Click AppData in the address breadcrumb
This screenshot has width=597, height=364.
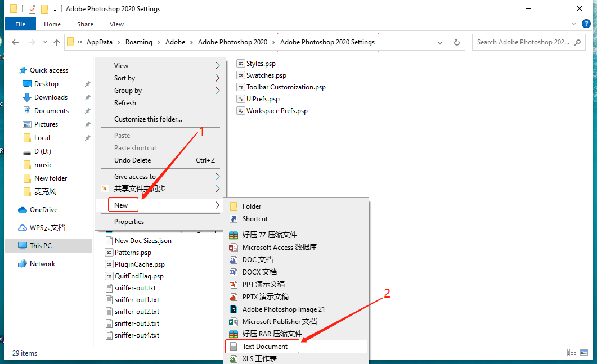(100, 42)
